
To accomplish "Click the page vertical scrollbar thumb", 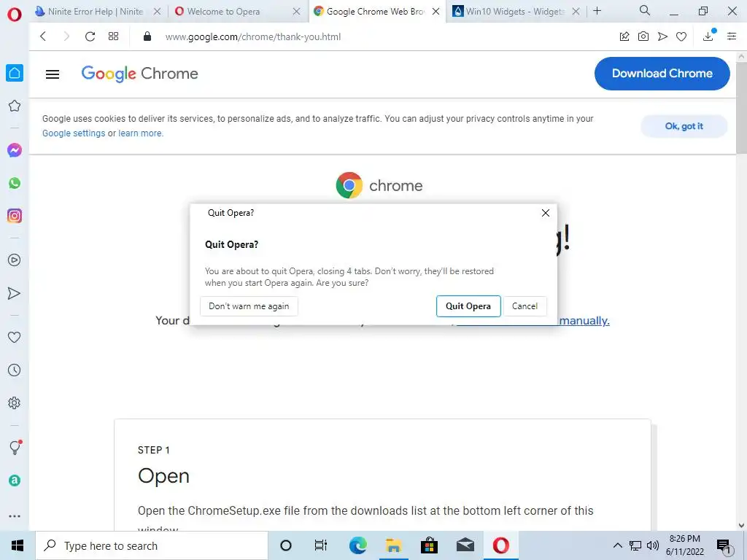I will 741,107.
